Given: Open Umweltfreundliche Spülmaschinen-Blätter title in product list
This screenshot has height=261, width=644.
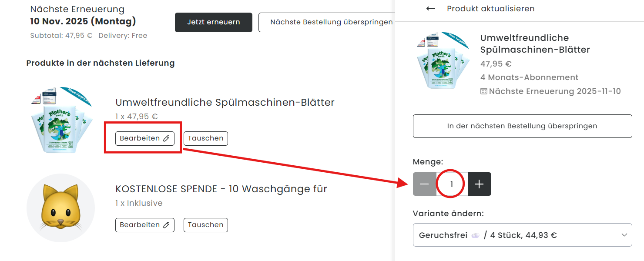Looking at the screenshot, I should [225, 102].
